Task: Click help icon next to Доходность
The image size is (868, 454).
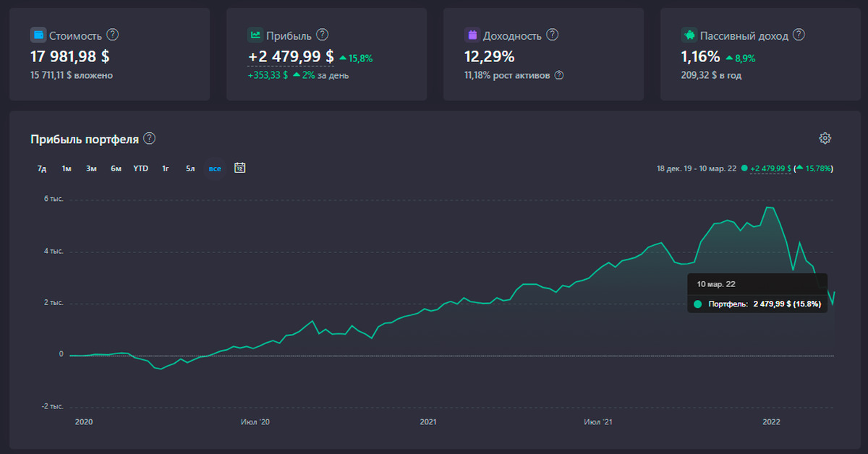Action: pyautogui.click(x=553, y=35)
